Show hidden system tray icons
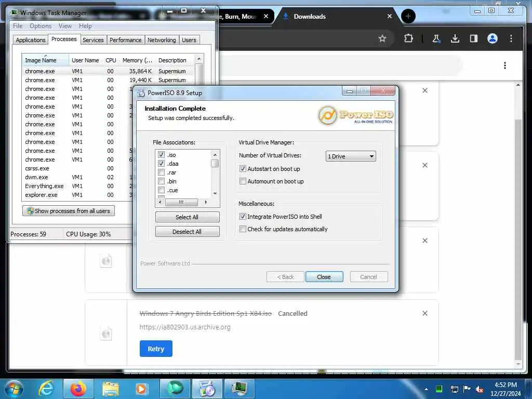 click(426, 389)
